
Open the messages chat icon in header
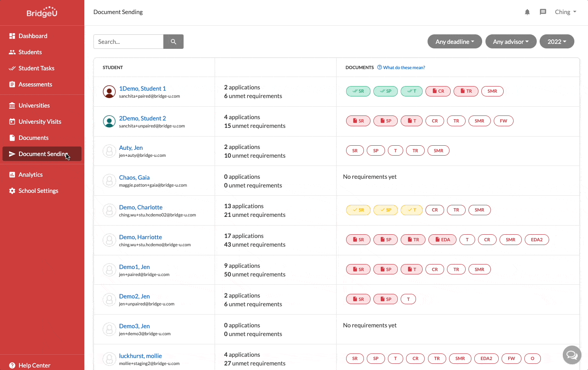point(543,12)
